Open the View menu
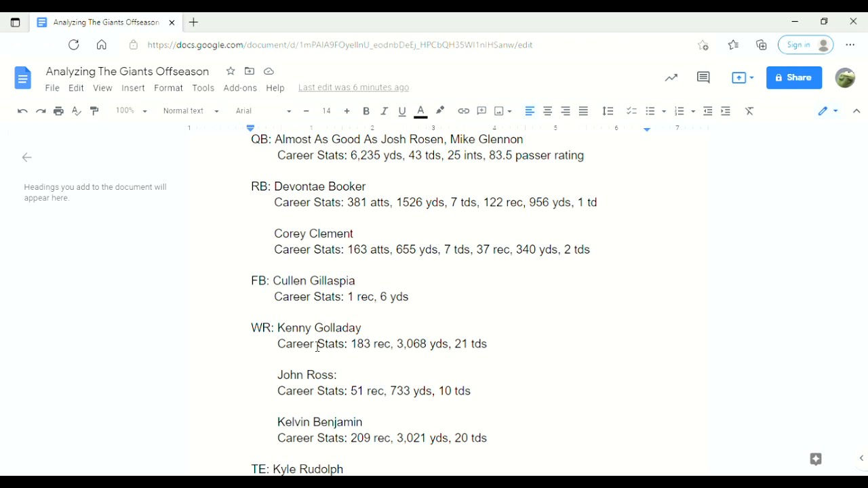This screenshot has width=868, height=488. 103,88
